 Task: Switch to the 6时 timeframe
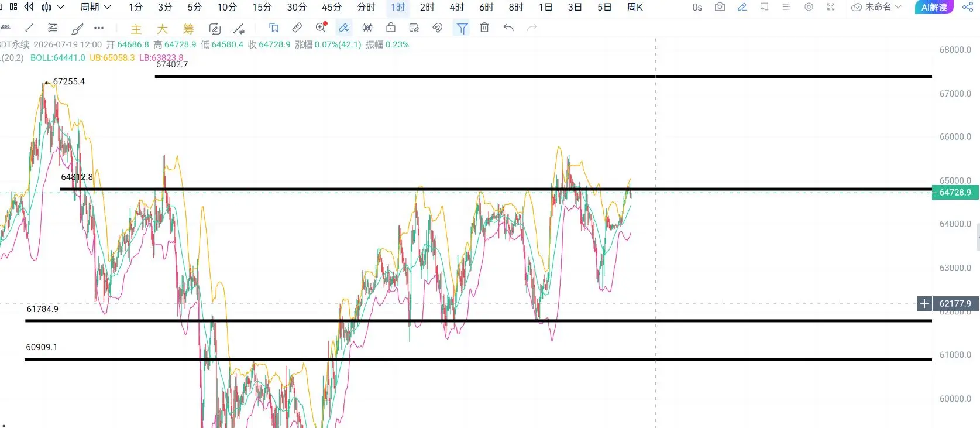486,7
